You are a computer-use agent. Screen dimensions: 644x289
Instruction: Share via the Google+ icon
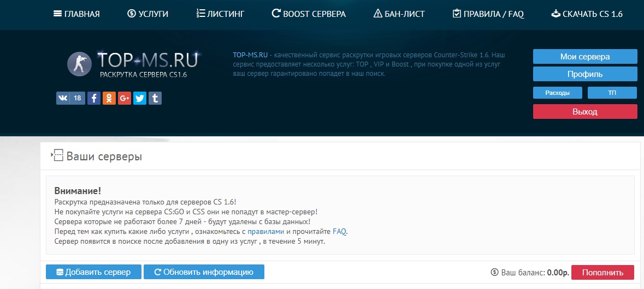click(x=125, y=98)
